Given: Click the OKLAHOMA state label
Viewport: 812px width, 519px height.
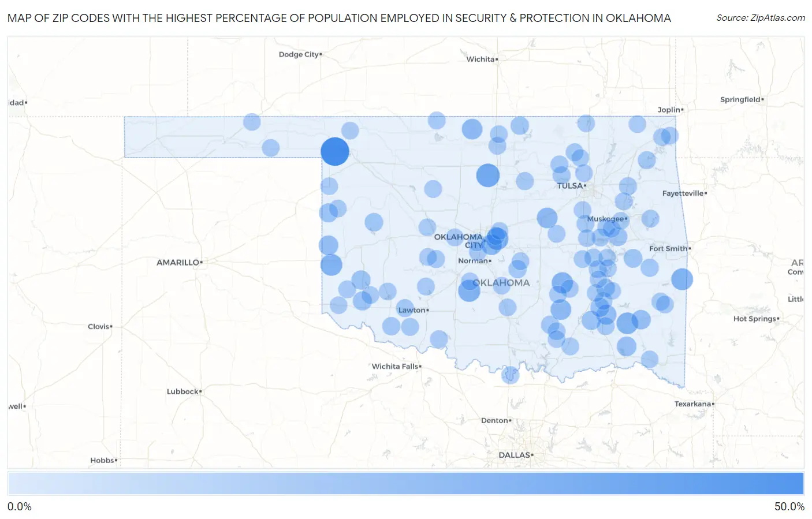Looking at the screenshot, I should pos(501,282).
